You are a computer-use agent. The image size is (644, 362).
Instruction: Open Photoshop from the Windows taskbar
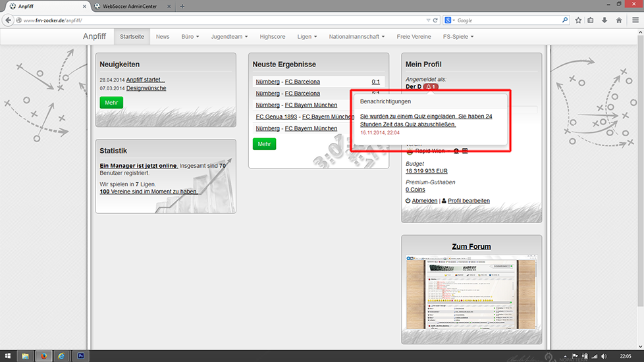tap(80, 356)
